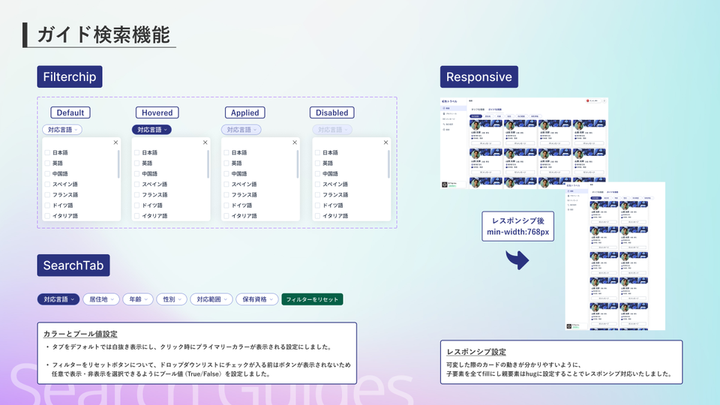Screen dimensions: 720x405
Task: Click the カラーとブール値設定 heading
Action: point(80,334)
